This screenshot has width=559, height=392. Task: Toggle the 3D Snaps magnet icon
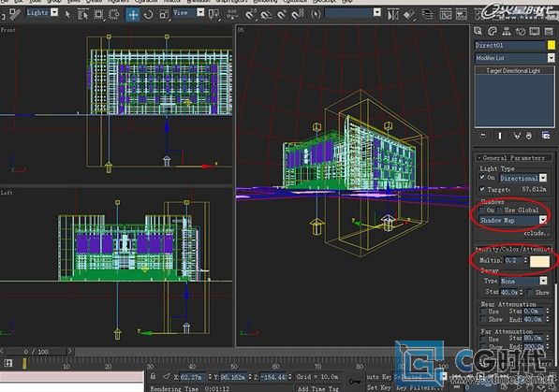click(x=251, y=15)
